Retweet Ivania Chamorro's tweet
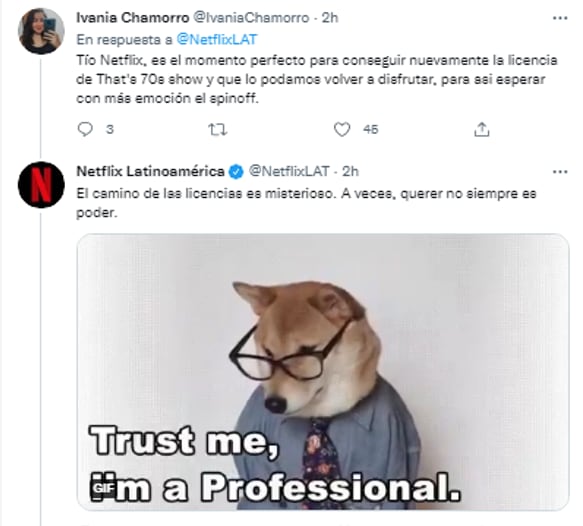Screen dimensions: 583x526 pos(218,129)
